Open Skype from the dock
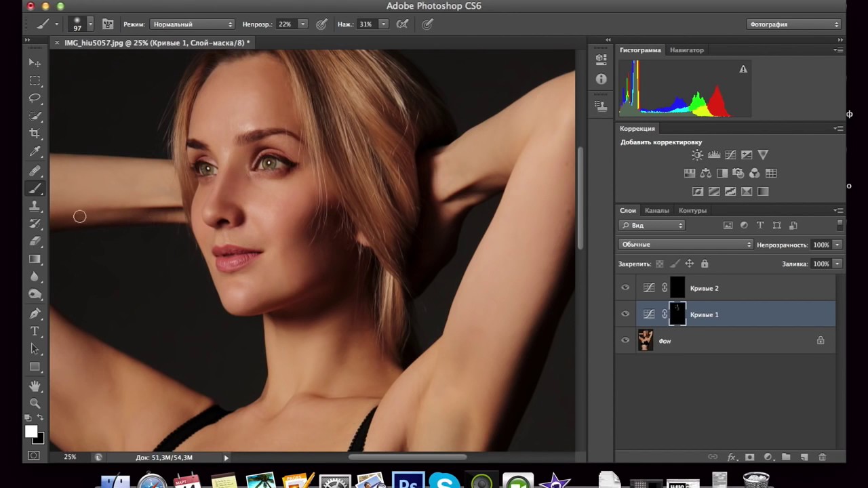This screenshot has width=868, height=488. coord(445,483)
